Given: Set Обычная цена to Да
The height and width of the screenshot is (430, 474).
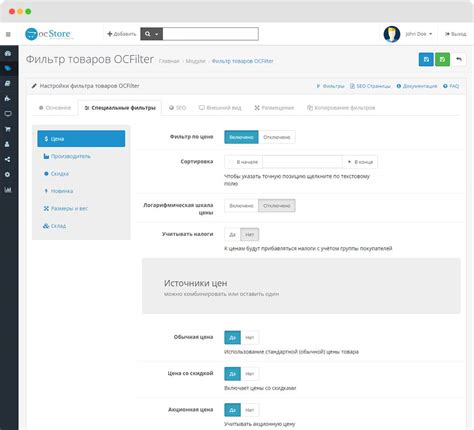Looking at the screenshot, I should 232,338.
